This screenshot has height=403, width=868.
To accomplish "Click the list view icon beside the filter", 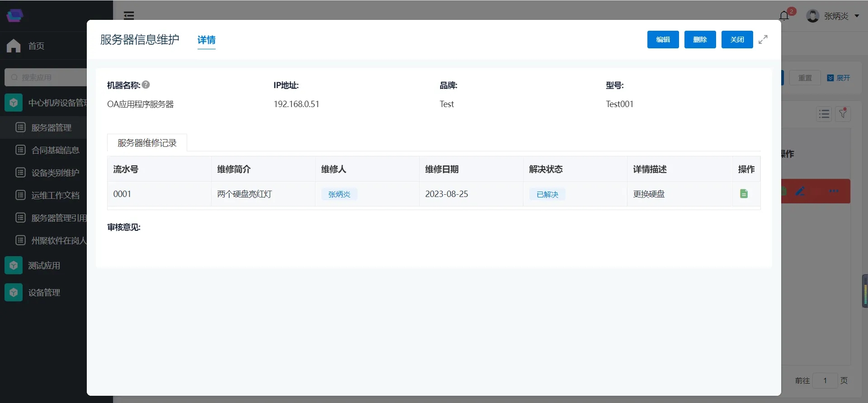I will (x=824, y=114).
